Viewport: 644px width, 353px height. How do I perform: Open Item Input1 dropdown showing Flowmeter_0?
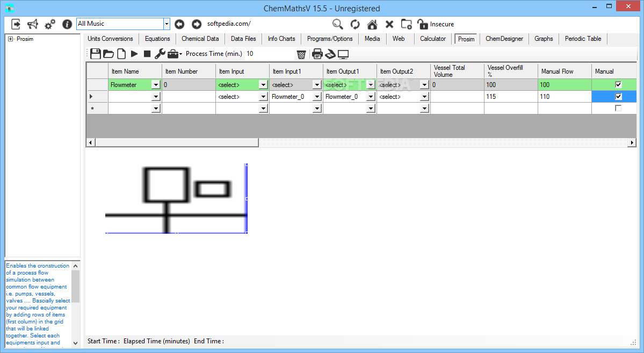(x=317, y=97)
